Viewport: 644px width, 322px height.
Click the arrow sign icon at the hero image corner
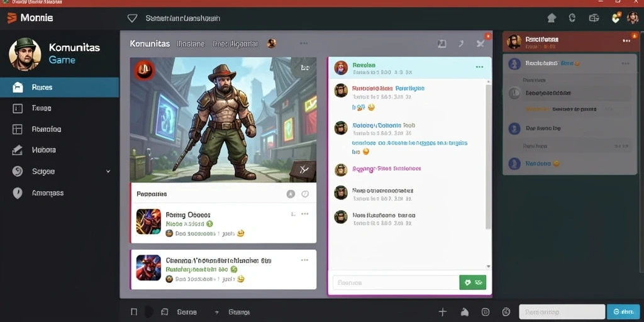pyautogui.click(x=303, y=170)
